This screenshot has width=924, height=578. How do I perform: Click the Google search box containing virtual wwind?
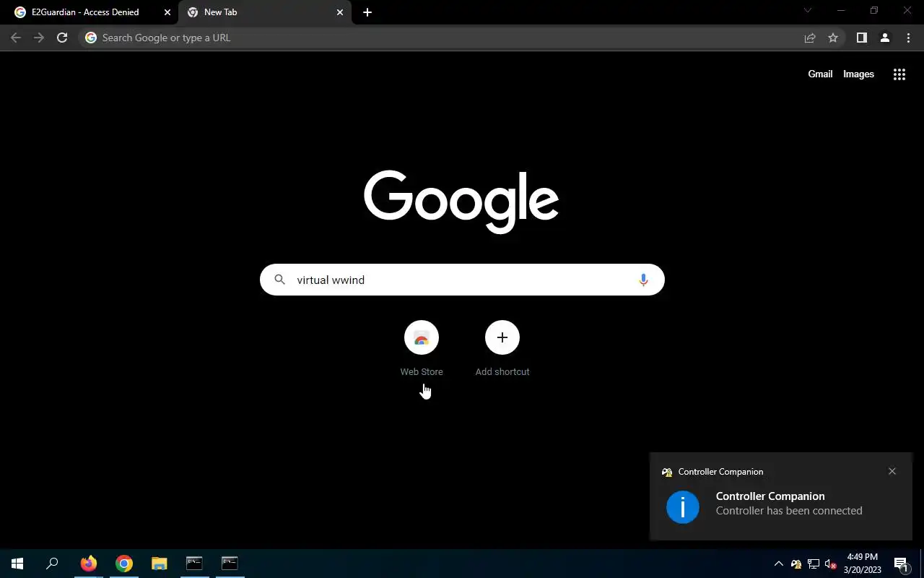point(462,280)
